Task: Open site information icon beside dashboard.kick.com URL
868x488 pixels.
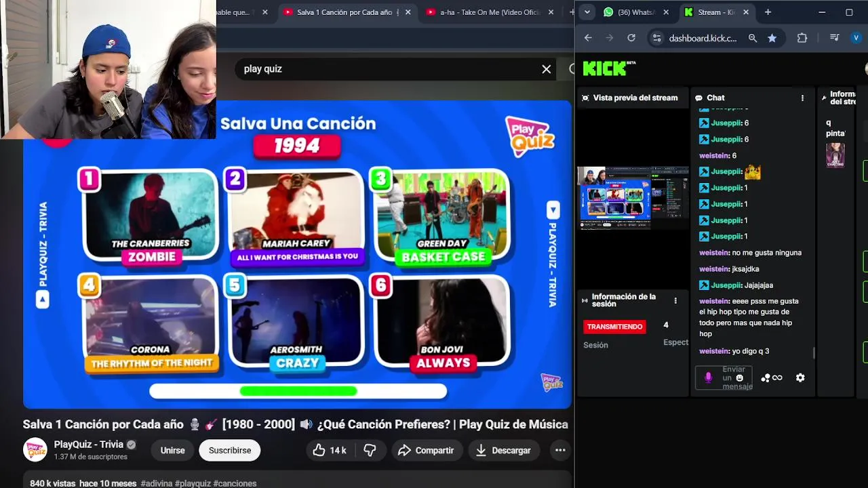Action: tap(656, 38)
